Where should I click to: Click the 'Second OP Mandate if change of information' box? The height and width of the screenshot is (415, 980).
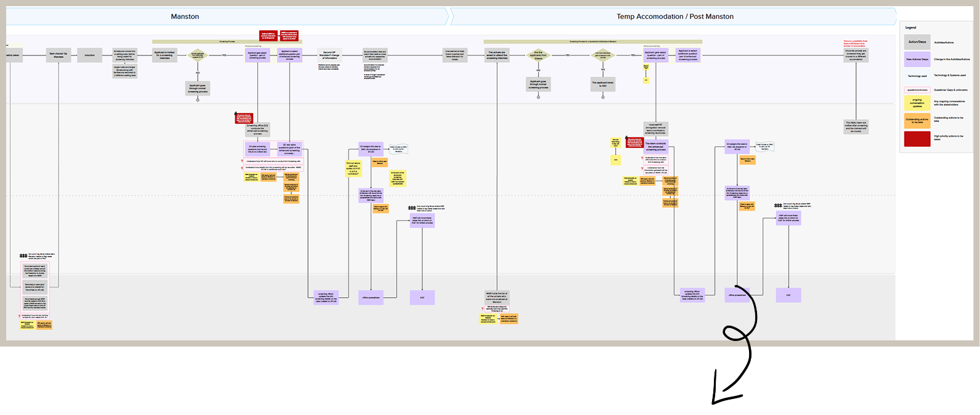point(329,55)
